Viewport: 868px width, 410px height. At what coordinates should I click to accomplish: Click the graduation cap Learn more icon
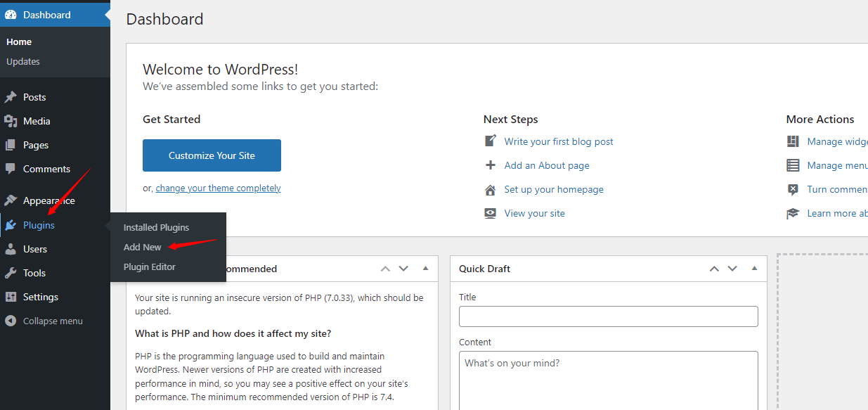[793, 213]
